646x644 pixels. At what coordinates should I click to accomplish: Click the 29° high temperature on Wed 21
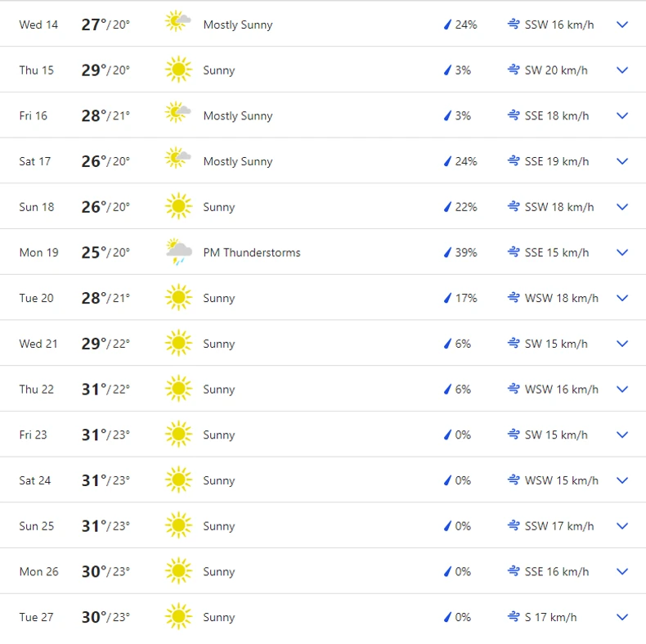(x=94, y=344)
